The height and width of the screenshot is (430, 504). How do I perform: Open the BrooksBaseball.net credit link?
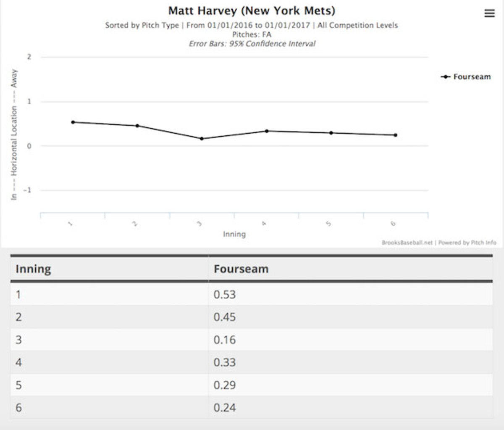[x=407, y=243]
